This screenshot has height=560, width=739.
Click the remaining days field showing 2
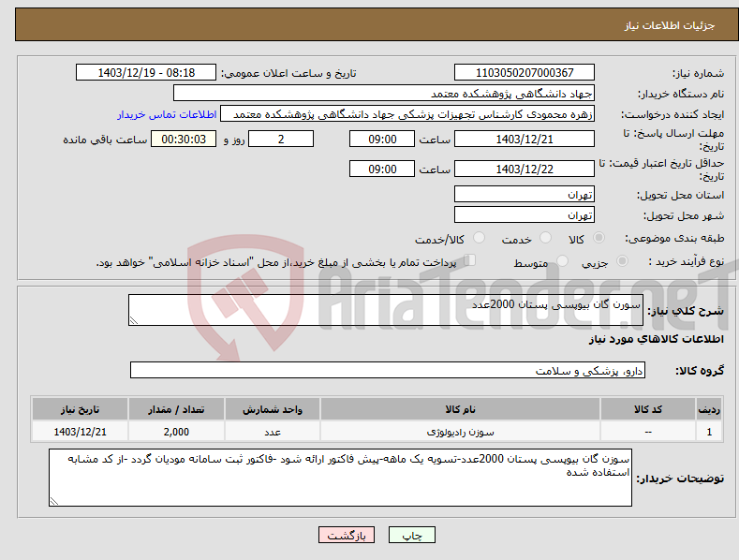pyautogui.click(x=281, y=139)
